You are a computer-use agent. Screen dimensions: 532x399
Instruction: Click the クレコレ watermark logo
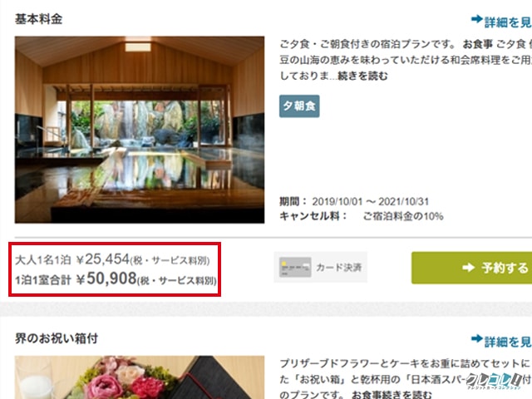[x=498, y=381]
